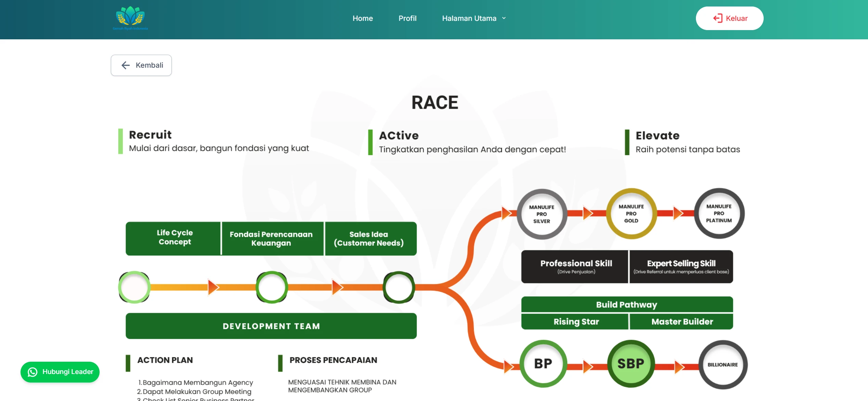Screen dimensions: 868x401
Task: Click the Keluar logout button
Action: [729, 18]
